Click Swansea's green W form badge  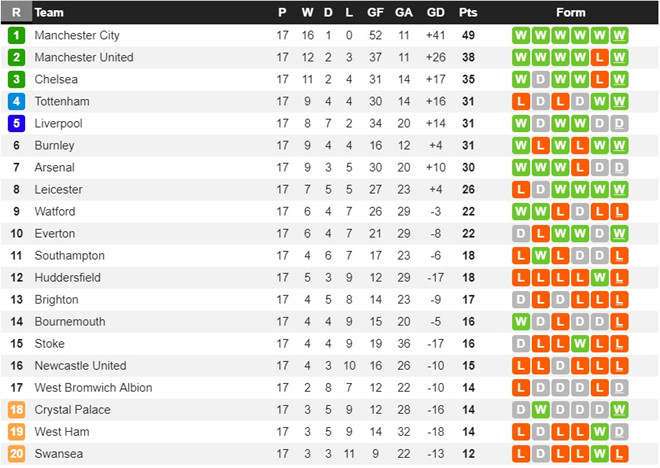coord(600,453)
